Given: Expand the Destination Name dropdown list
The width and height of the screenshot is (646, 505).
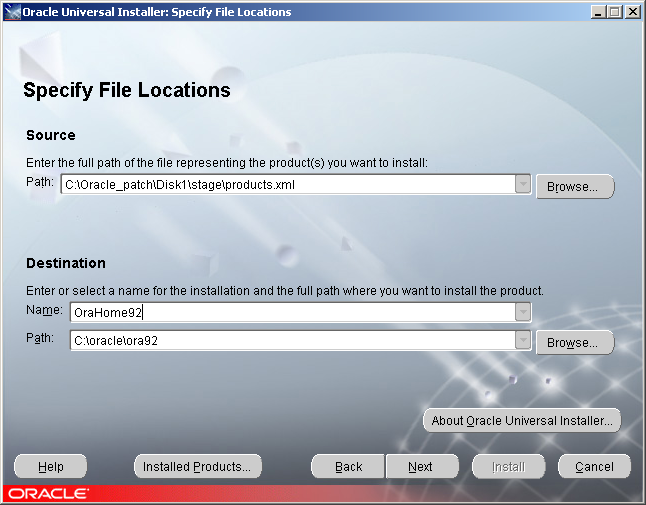Looking at the screenshot, I should (x=522, y=312).
